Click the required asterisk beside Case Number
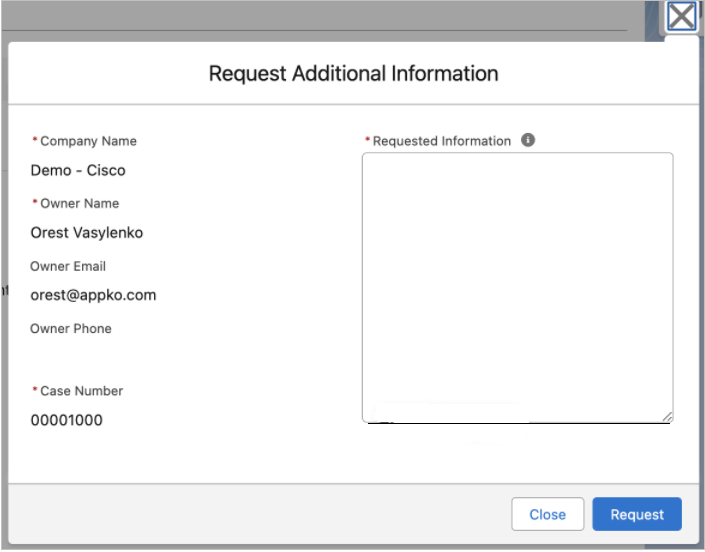705x552 pixels. click(35, 391)
